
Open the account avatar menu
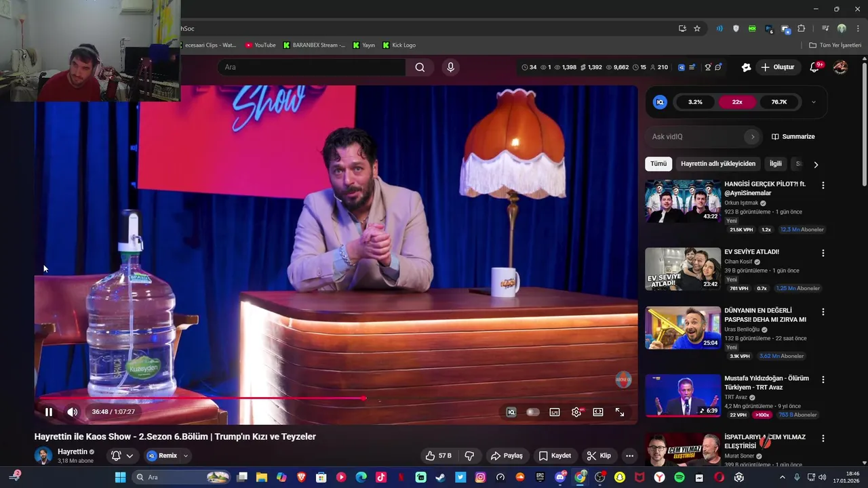point(840,67)
